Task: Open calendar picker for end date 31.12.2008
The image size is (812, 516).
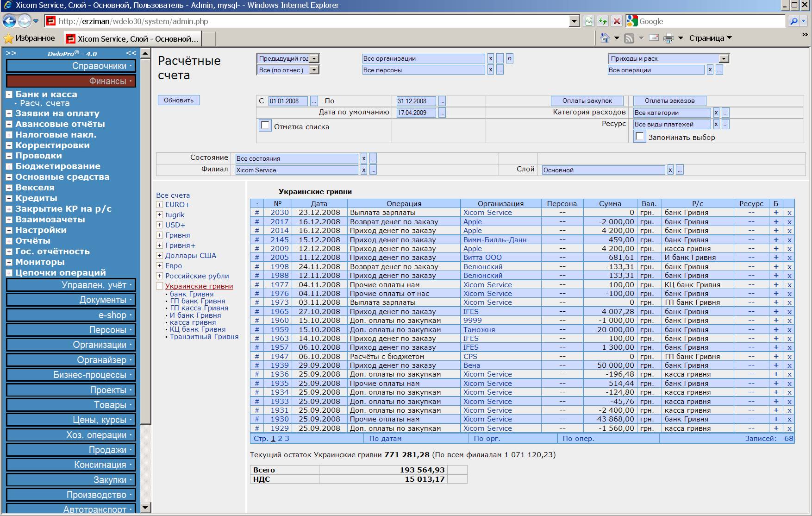Action: [x=442, y=101]
